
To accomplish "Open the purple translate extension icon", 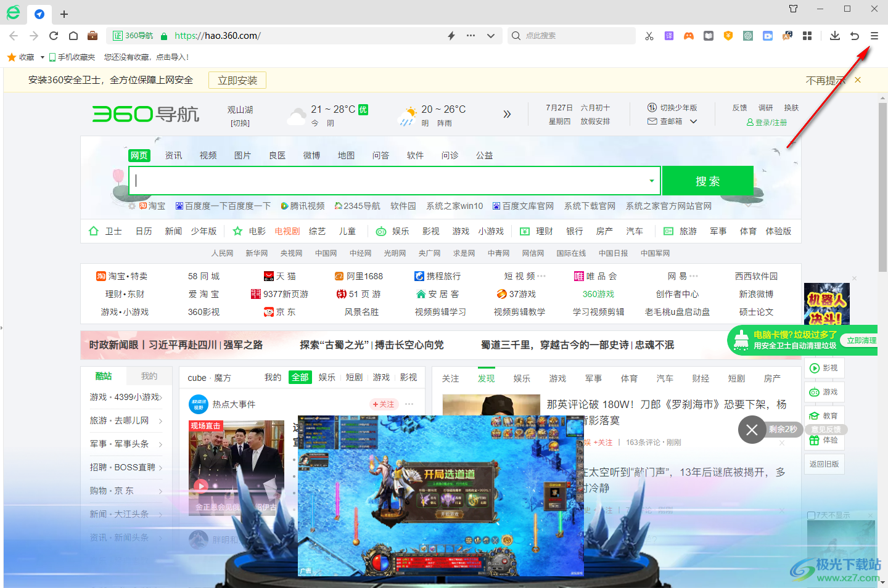I will (x=669, y=36).
